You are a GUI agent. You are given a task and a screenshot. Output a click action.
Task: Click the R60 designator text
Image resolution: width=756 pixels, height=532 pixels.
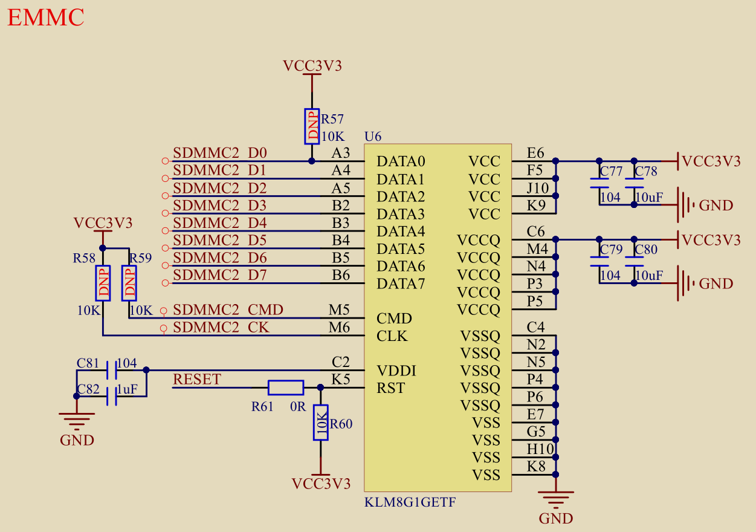[x=341, y=424]
